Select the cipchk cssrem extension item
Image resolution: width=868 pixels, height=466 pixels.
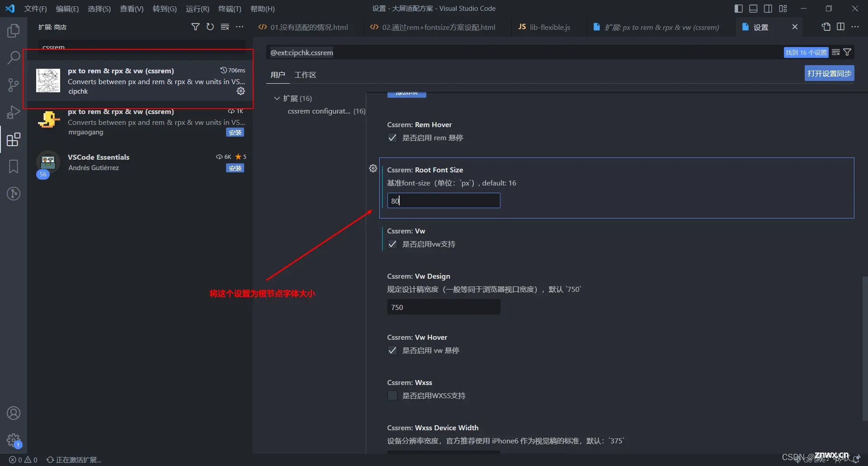(x=140, y=81)
